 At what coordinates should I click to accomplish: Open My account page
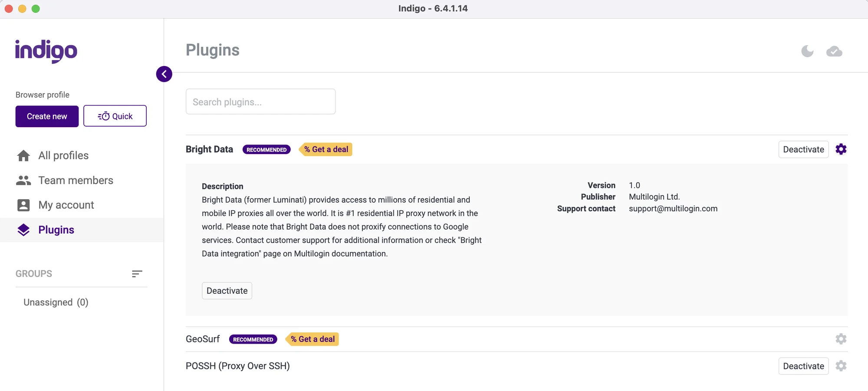click(66, 205)
